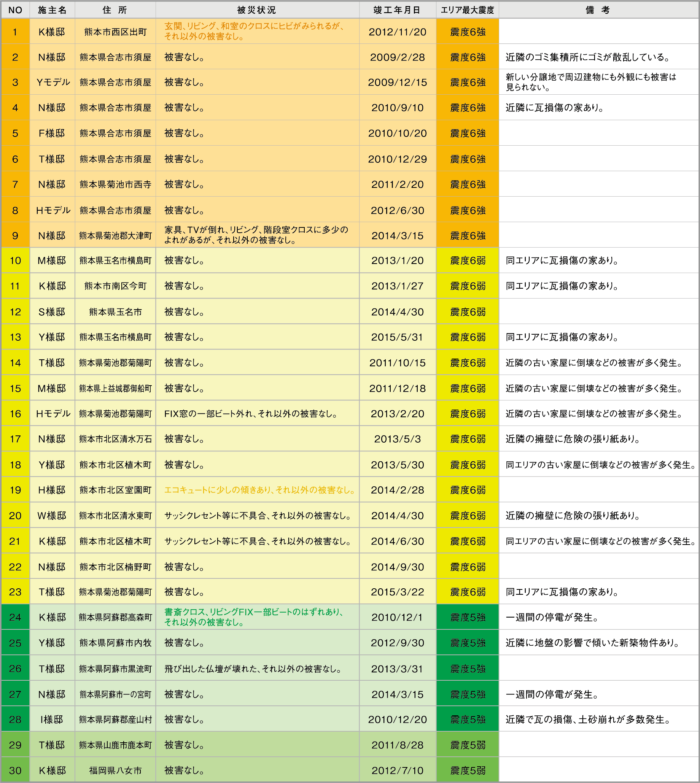Select address 熊本県山鹿市鹿本町

(115, 745)
